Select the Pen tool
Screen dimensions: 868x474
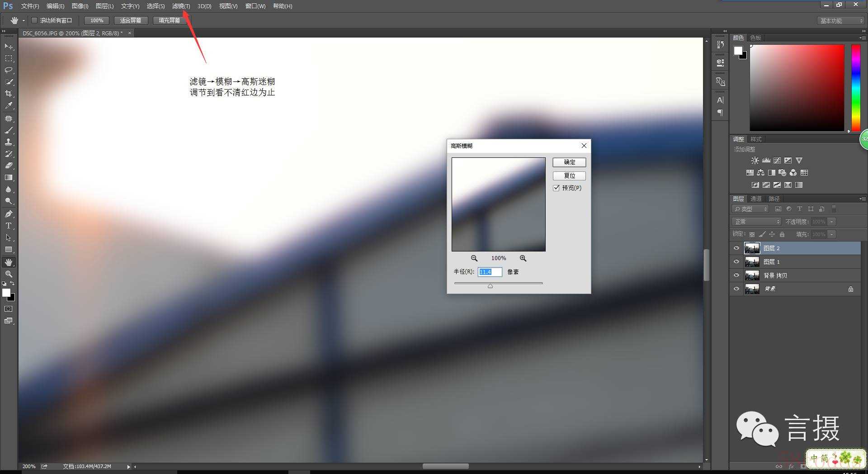tap(9, 214)
